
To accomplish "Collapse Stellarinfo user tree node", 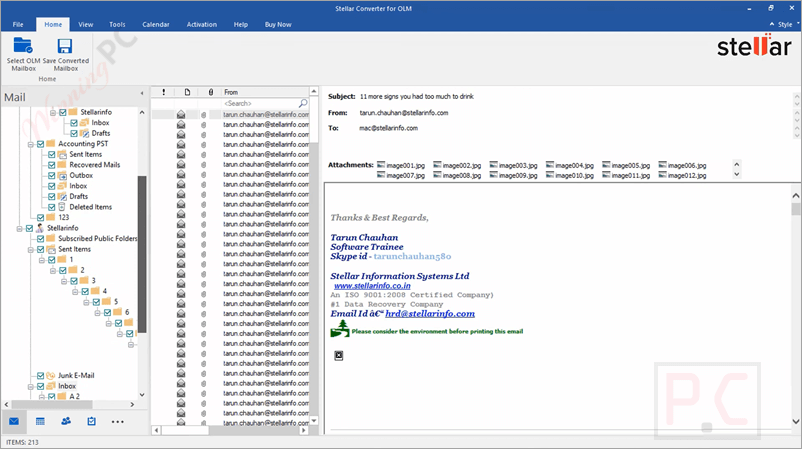I will pyautogui.click(x=19, y=229).
